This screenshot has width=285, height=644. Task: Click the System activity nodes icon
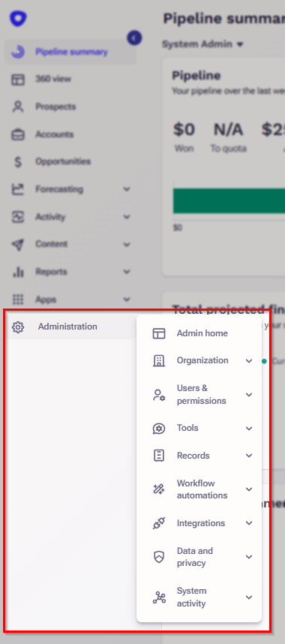click(x=159, y=597)
